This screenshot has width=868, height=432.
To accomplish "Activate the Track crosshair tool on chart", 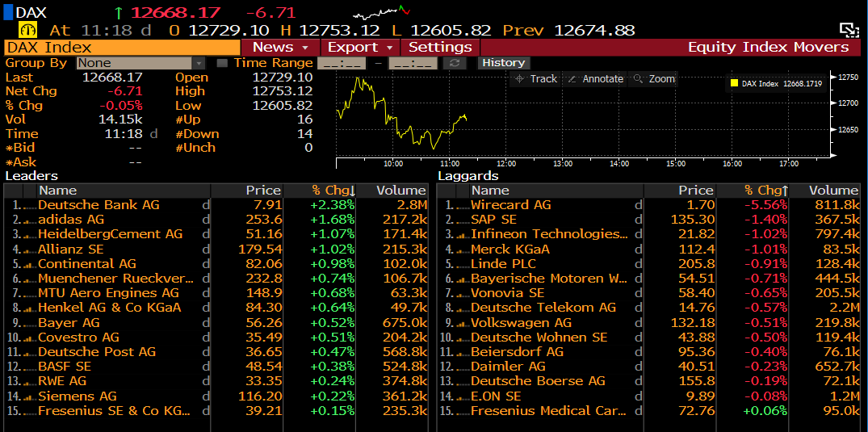I will (536, 78).
